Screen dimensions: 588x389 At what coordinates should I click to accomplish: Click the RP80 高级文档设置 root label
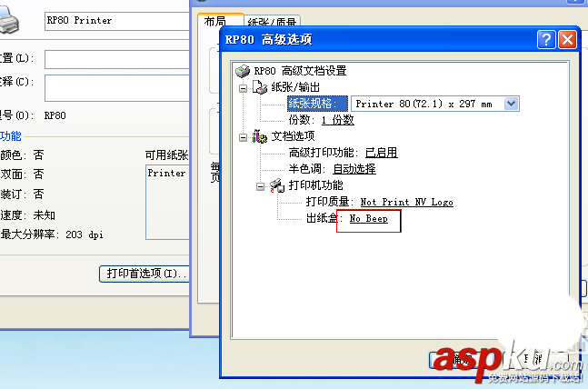(x=301, y=71)
